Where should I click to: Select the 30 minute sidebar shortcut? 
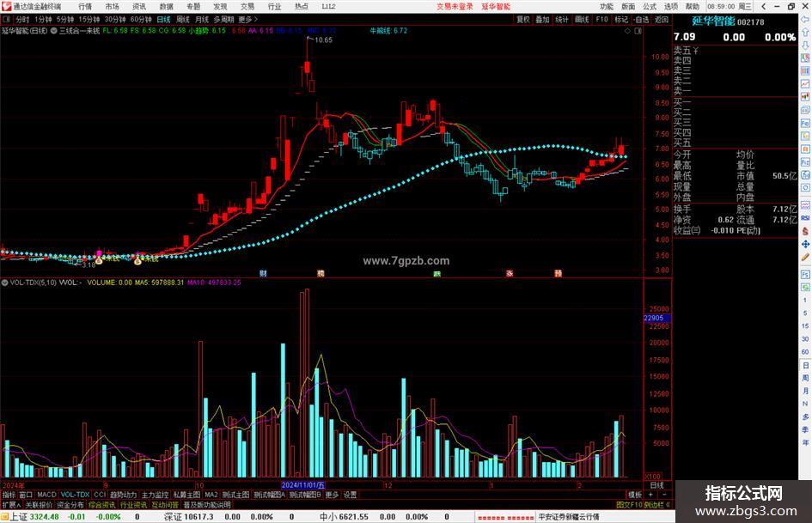click(805, 339)
